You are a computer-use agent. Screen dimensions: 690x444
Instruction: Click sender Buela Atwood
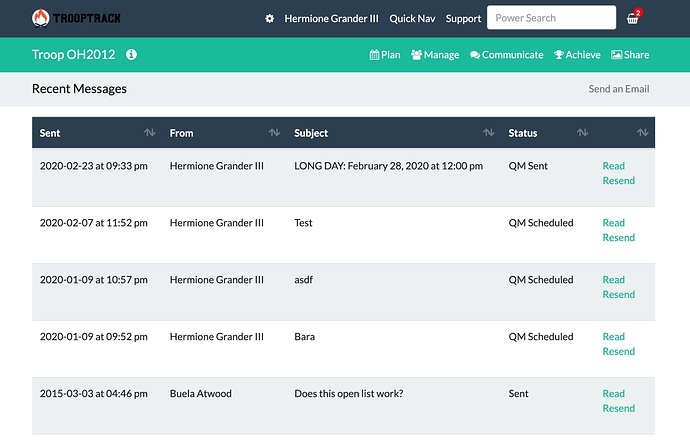click(201, 393)
